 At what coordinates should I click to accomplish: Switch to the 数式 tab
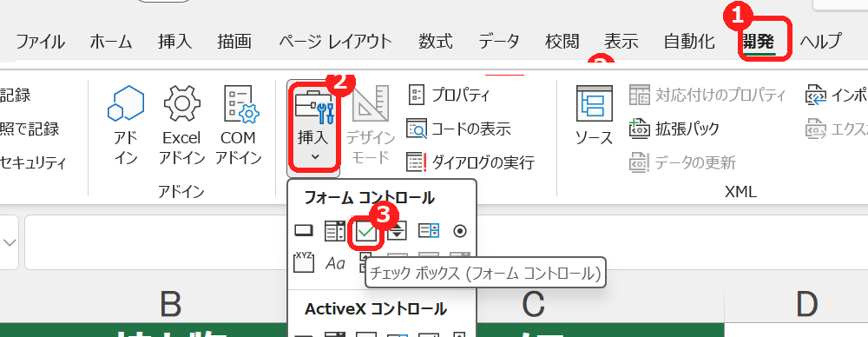(435, 42)
